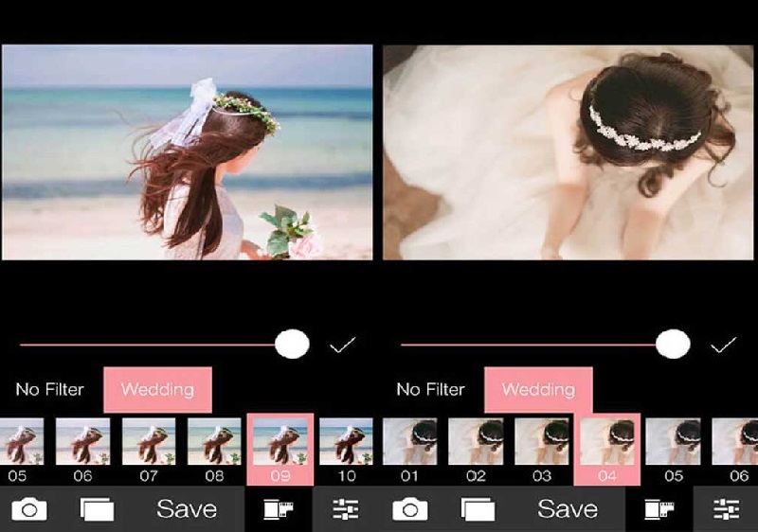Adjust filter intensity slider in right editor

tap(546, 345)
